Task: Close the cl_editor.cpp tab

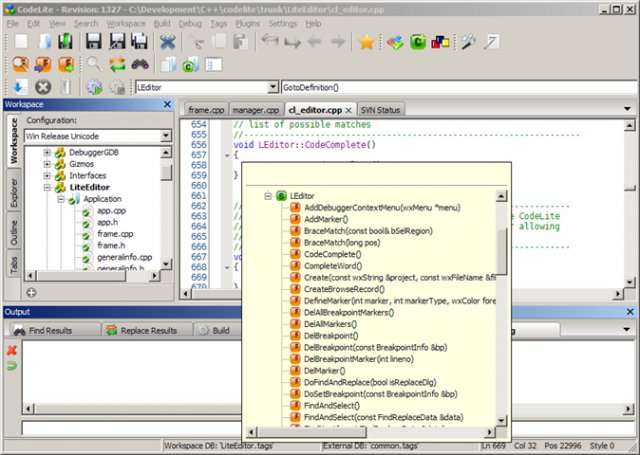Action: pos(348,110)
